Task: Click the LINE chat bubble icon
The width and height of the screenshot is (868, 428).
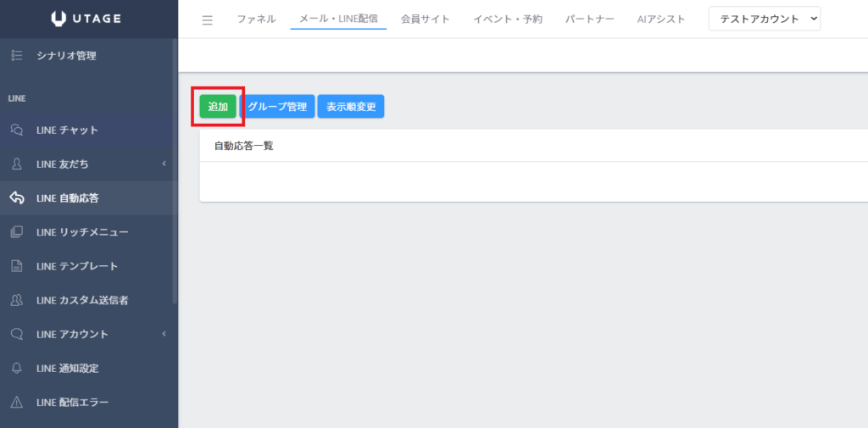Action: [x=16, y=131]
